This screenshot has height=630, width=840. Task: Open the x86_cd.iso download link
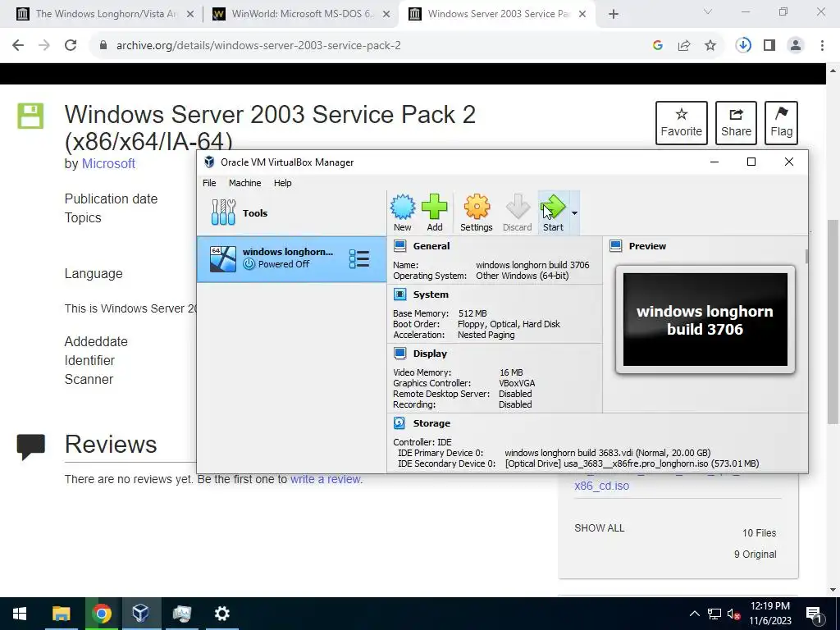click(x=601, y=486)
